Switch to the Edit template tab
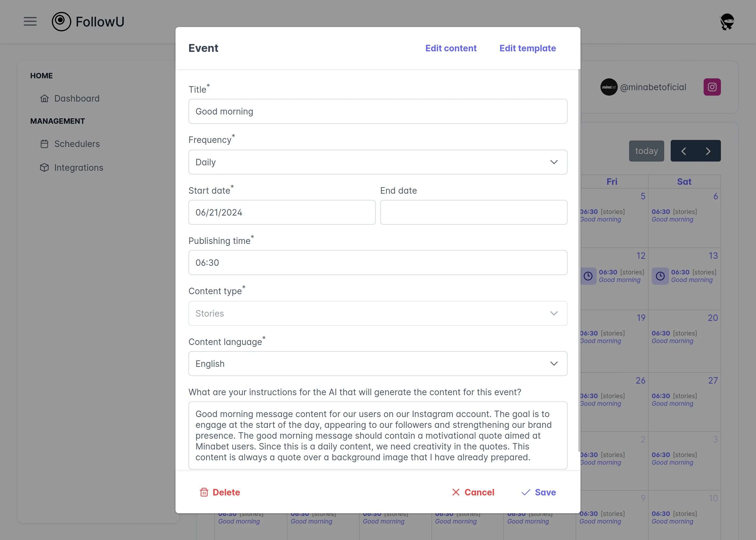756x540 pixels. [x=527, y=48]
